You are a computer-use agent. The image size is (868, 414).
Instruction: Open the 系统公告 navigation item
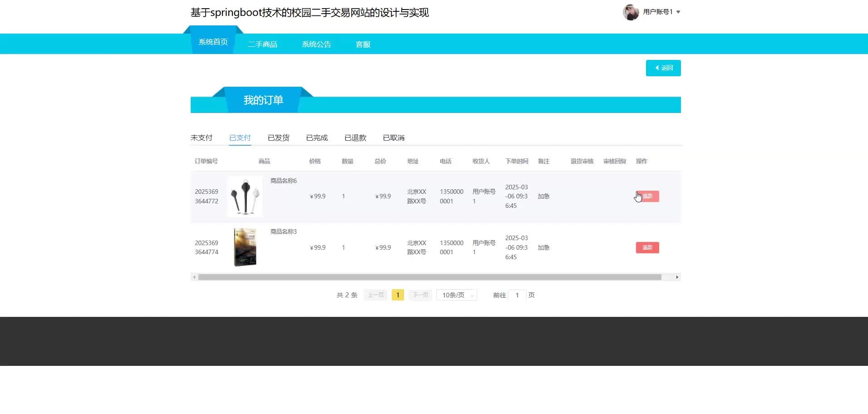pyautogui.click(x=316, y=44)
